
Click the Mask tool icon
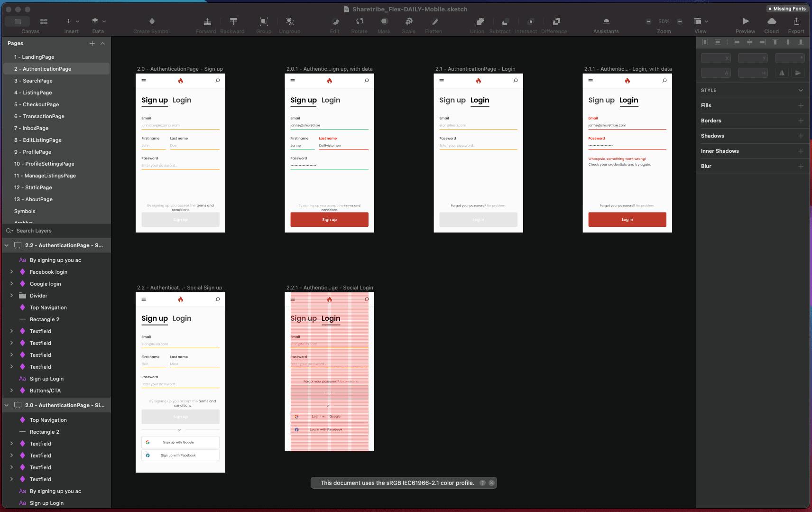click(x=384, y=22)
